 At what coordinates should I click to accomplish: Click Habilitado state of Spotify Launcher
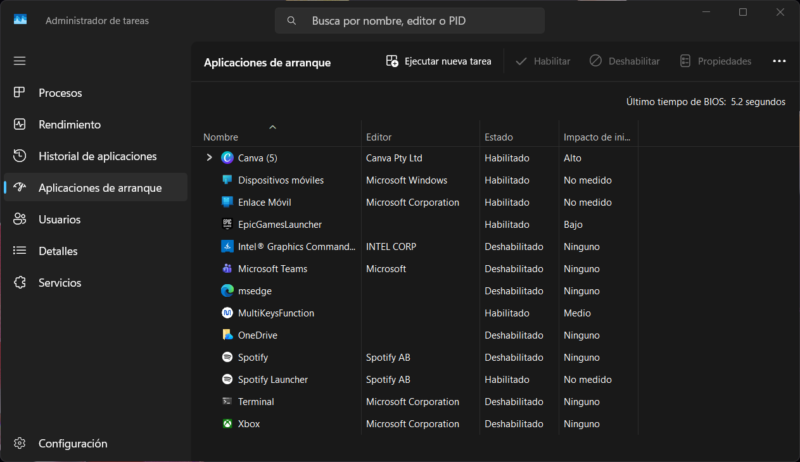(507, 379)
